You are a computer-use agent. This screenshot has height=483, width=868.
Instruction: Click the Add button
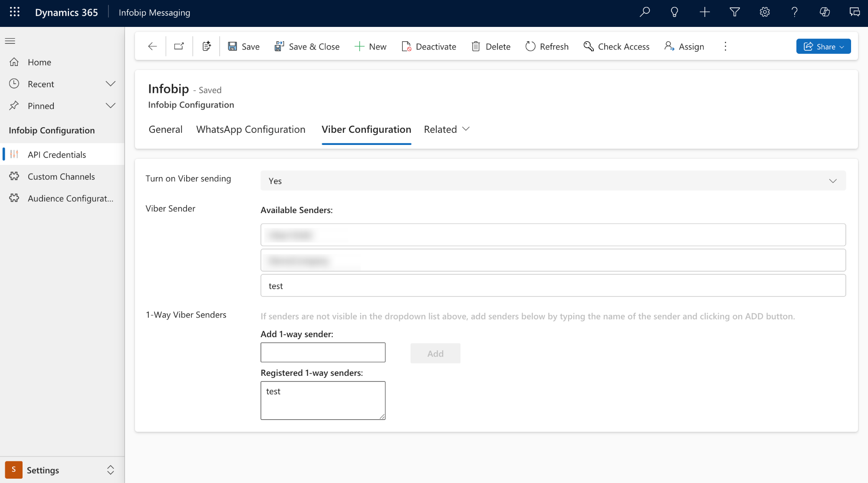435,353
